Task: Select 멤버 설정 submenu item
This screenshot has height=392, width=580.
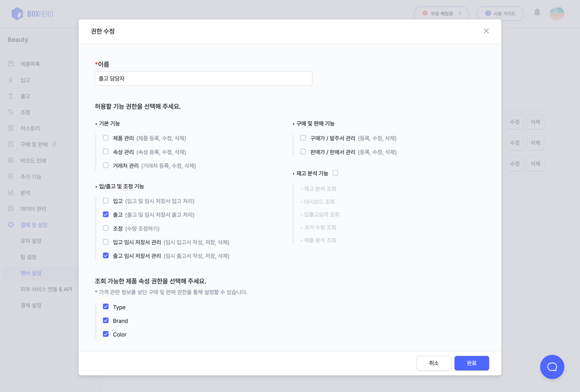Action: (31, 273)
